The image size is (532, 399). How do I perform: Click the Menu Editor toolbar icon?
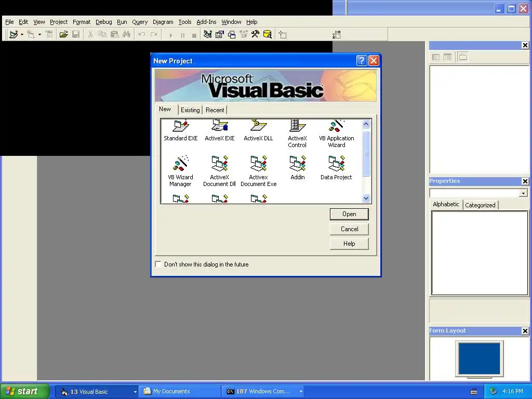49,34
